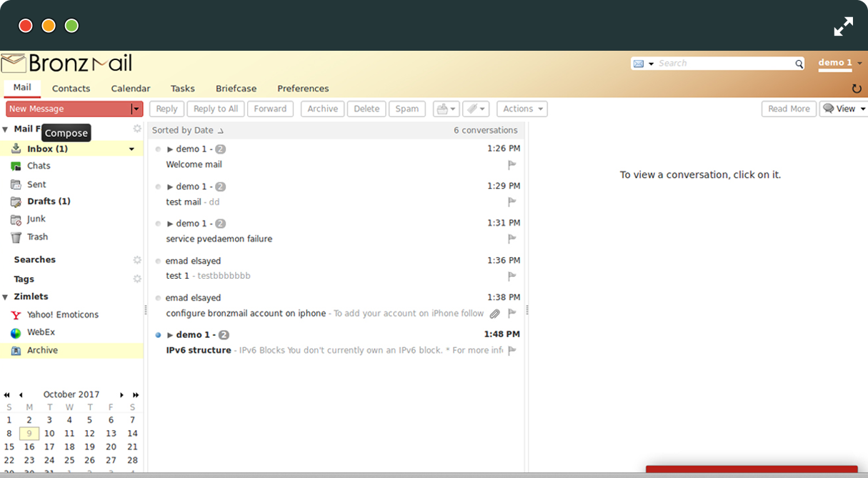868x478 pixels.
Task: Flag the Welcome mail conversation
Action: click(x=512, y=165)
